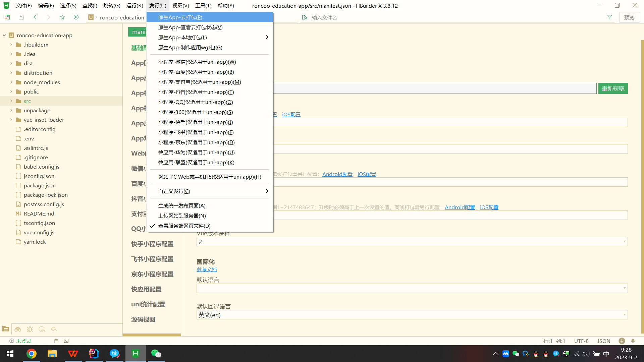Select 原生App-云打包(P) menu item
The width and height of the screenshot is (644, 362).
(x=210, y=17)
